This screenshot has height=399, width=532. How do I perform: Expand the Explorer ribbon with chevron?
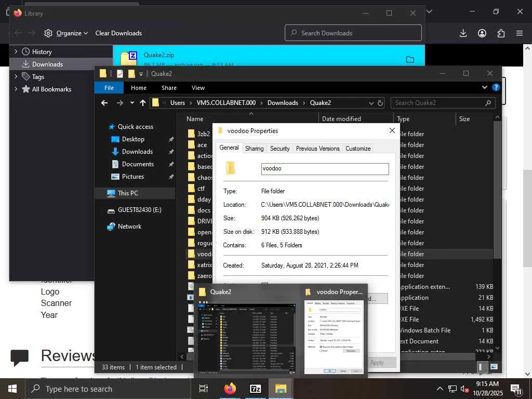coord(485,87)
